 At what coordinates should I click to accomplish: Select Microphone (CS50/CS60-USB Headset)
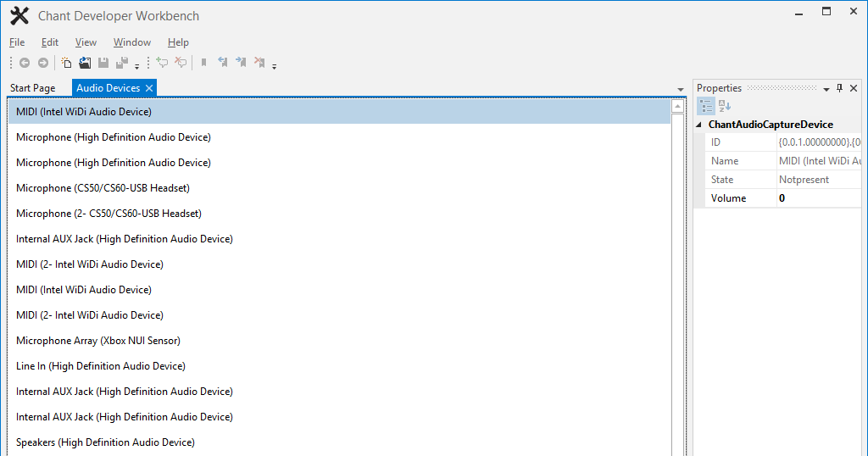[339, 188]
